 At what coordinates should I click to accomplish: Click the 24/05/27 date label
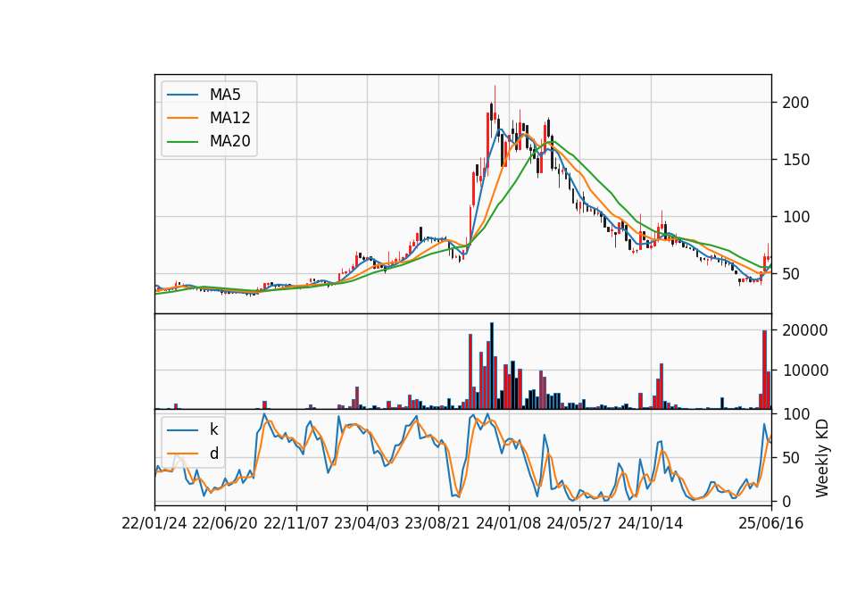578,524
